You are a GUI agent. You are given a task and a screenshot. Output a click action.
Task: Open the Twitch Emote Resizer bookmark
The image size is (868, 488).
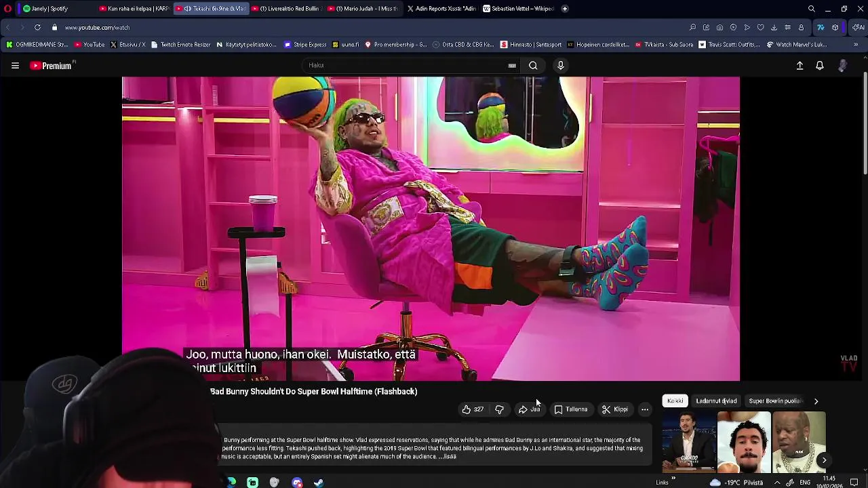(180, 45)
